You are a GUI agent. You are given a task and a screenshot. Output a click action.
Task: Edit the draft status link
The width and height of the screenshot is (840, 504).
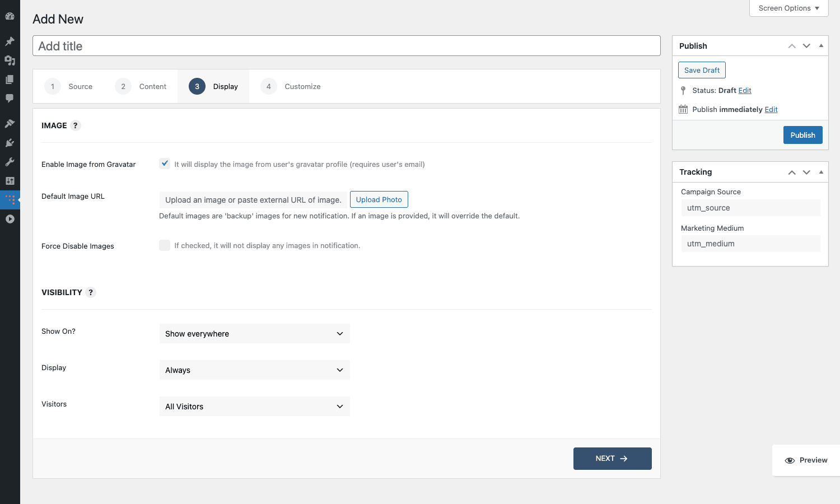coord(745,90)
